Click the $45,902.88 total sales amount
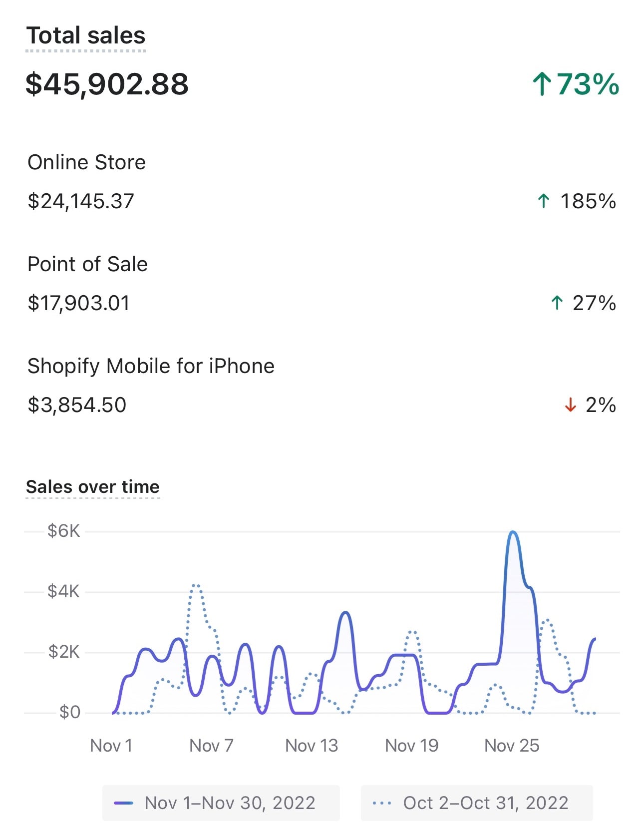Screen dimensions: 644x837 coord(107,84)
